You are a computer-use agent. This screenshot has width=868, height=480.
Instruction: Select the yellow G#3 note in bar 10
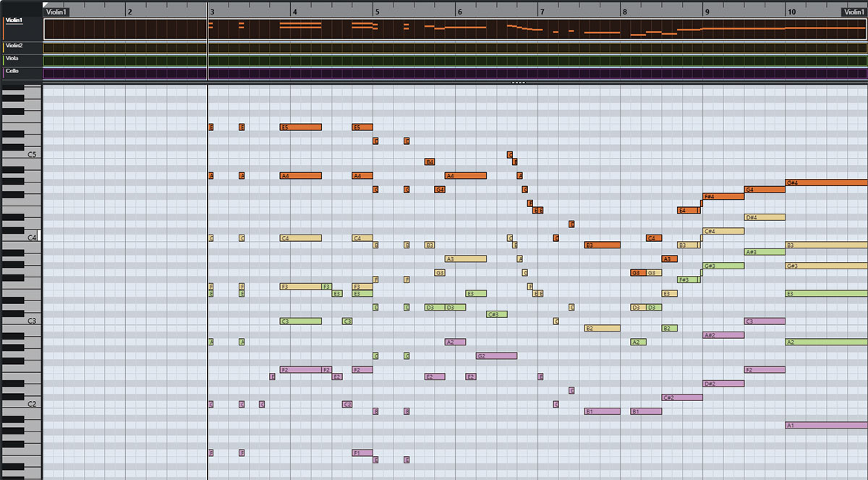click(826, 266)
